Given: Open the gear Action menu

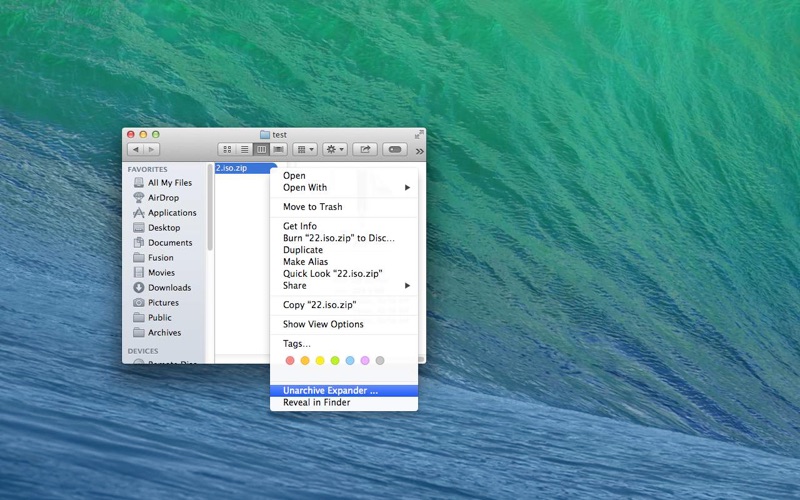Looking at the screenshot, I should click(335, 149).
